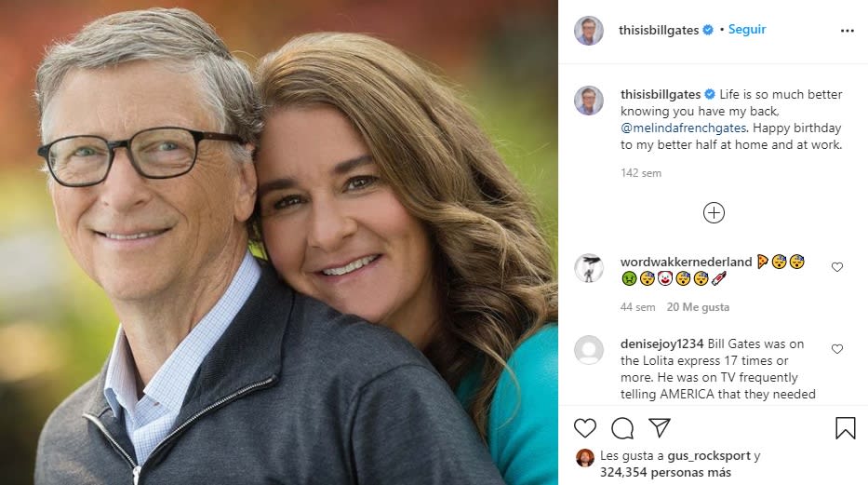Image resolution: width=868 pixels, height=485 pixels.
Task: Open wordwakkernederland's profile avatar
Action: tap(589, 268)
